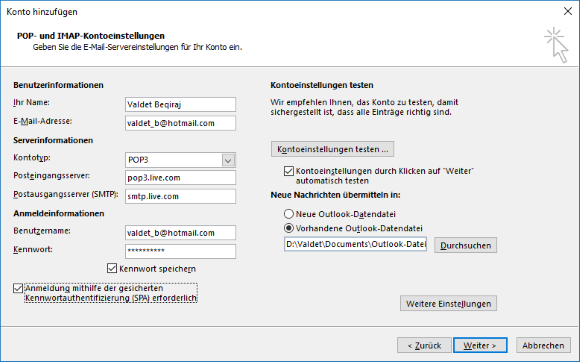
Task: Continue with the Weiter button
Action: tap(480, 345)
